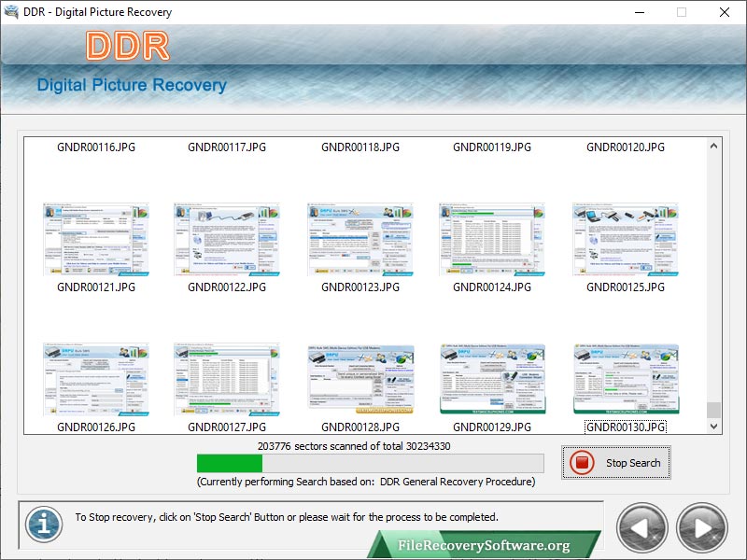Viewport: 747px width, 560px height.
Task: Click the blue info icon
Action: click(x=43, y=524)
